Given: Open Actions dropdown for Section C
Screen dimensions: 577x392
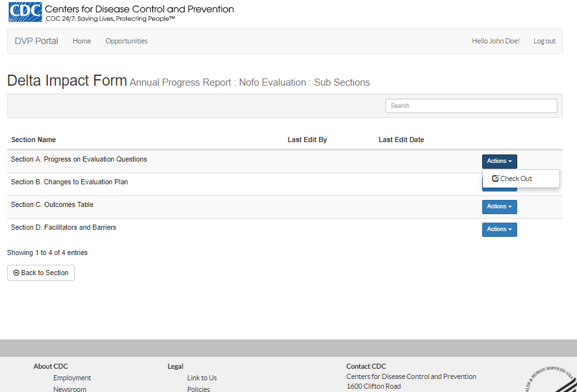Looking at the screenshot, I should [499, 206].
